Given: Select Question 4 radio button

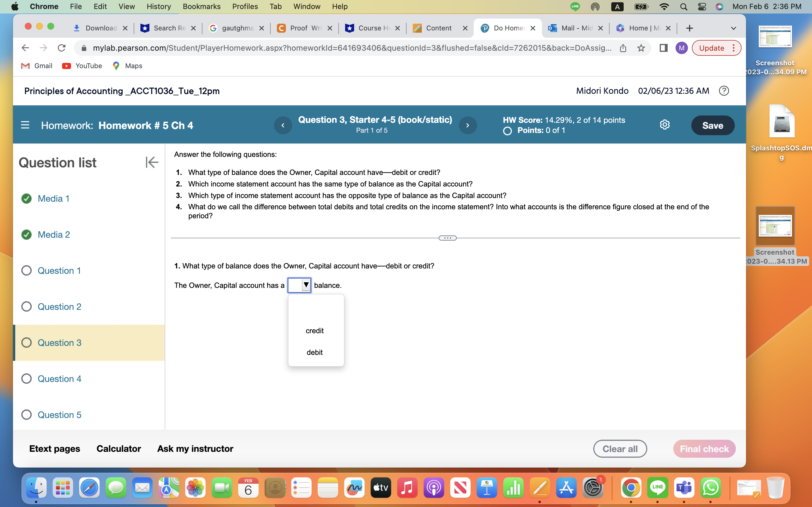Looking at the screenshot, I should pyautogui.click(x=27, y=379).
